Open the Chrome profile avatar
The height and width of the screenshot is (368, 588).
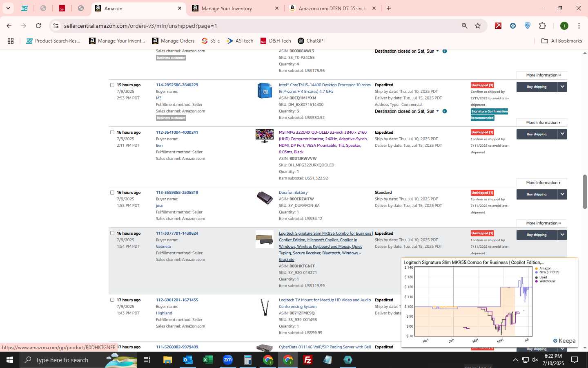coord(564,26)
